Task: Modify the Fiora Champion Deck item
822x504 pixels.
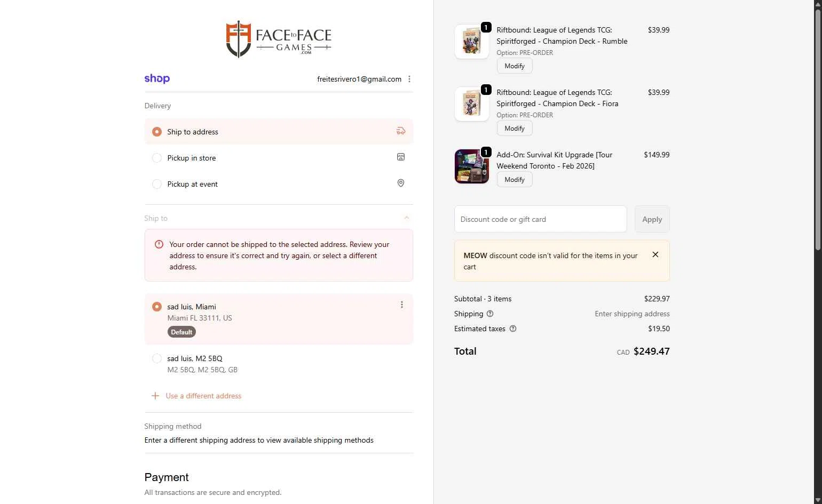Action: pyautogui.click(x=515, y=129)
